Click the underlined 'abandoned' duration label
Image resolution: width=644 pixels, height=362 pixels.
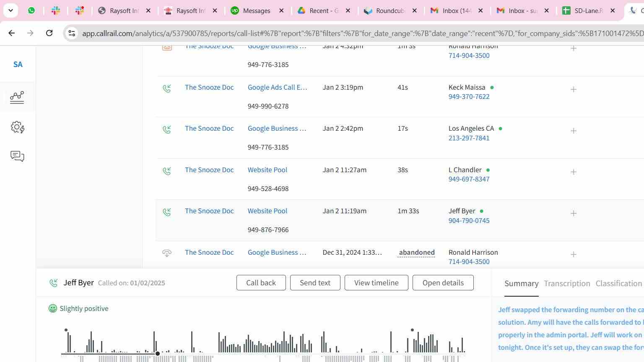click(x=417, y=252)
